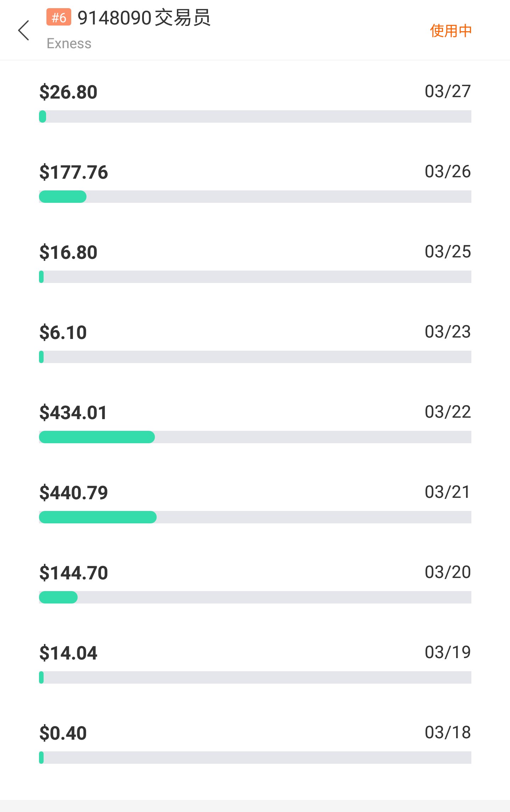Tap the 03/21 progress bar

[x=255, y=517]
